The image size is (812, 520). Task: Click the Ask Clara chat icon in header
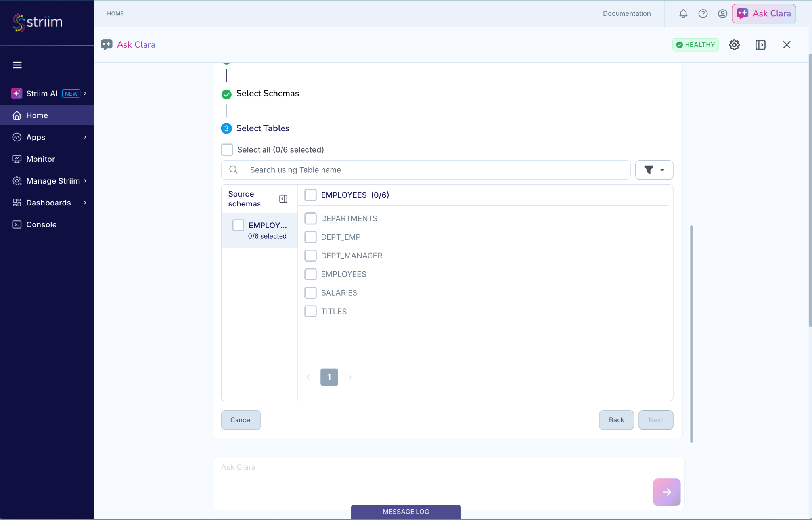[107, 45]
